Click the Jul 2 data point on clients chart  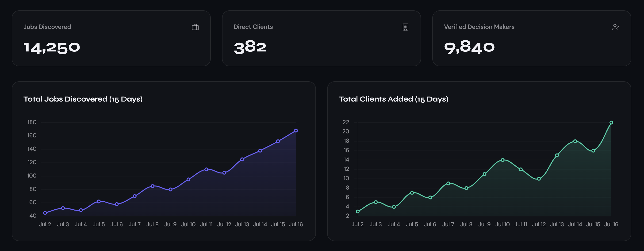coord(358,212)
